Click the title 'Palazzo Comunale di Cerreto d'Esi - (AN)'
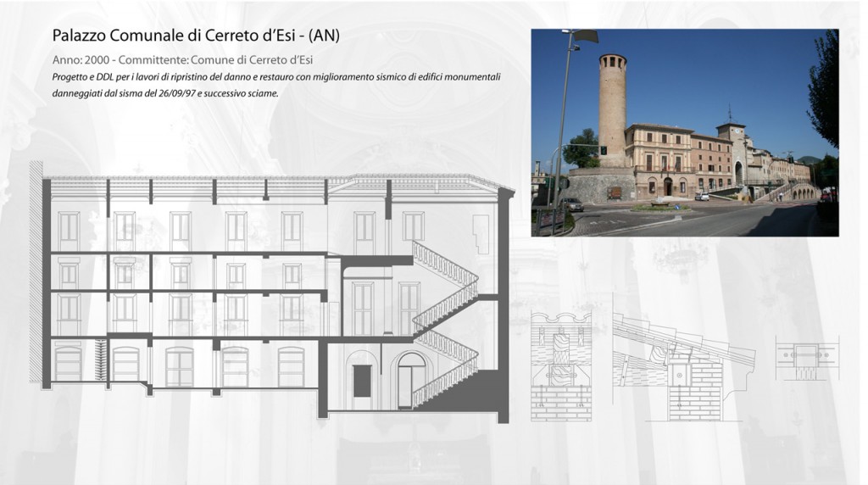The image size is (868, 485). 196,36
